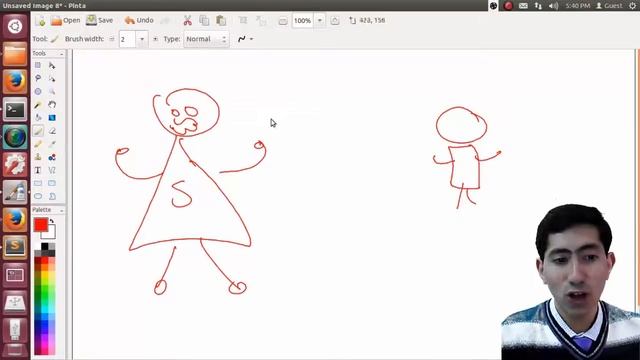Image resolution: width=640 pixels, height=360 pixels.
Task: Pick the black swatch in palette
Action: point(45,246)
